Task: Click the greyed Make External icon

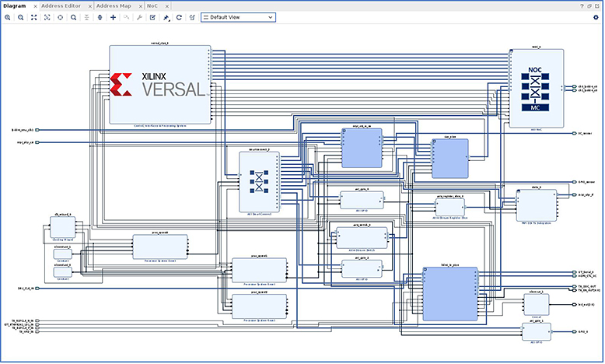Action: click(x=126, y=17)
